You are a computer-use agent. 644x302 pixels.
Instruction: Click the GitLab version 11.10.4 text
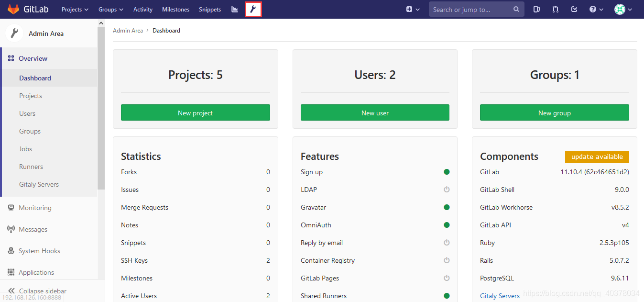click(595, 172)
